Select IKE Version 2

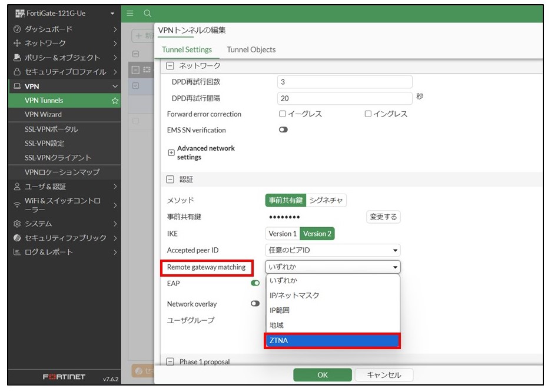click(317, 234)
